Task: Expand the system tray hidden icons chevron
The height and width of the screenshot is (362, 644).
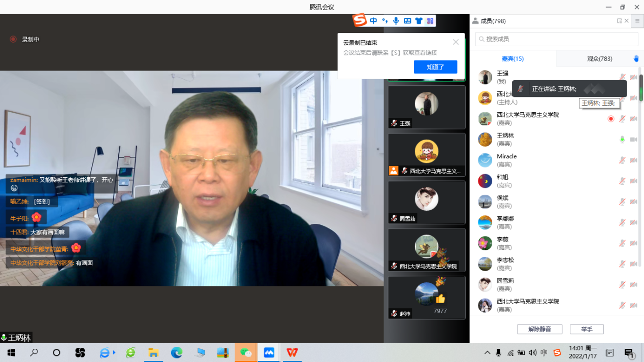Action: pos(487,353)
